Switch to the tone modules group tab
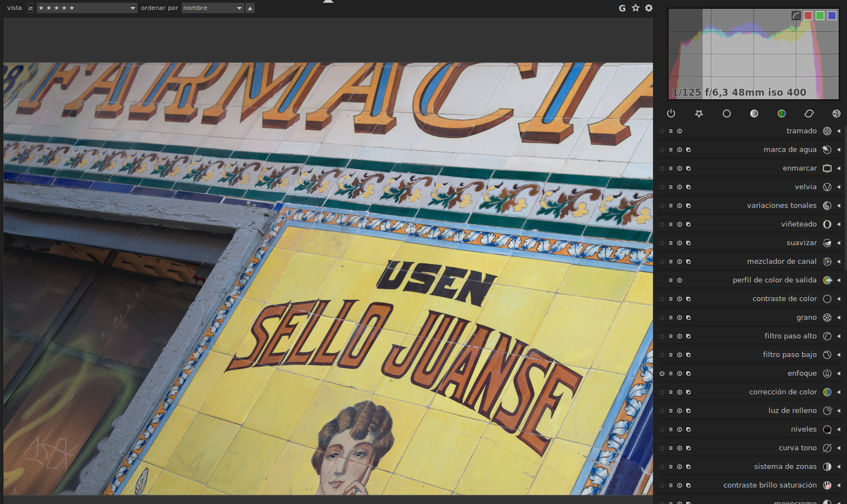The height and width of the screenshot is (504, 847). [754, 114]
